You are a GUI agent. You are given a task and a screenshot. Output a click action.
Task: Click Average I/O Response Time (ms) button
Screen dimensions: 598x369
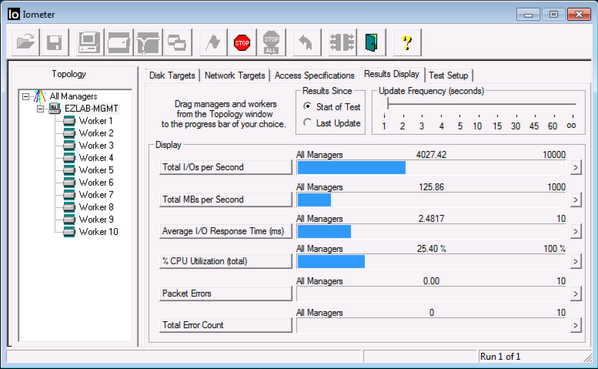click(225, 231)
